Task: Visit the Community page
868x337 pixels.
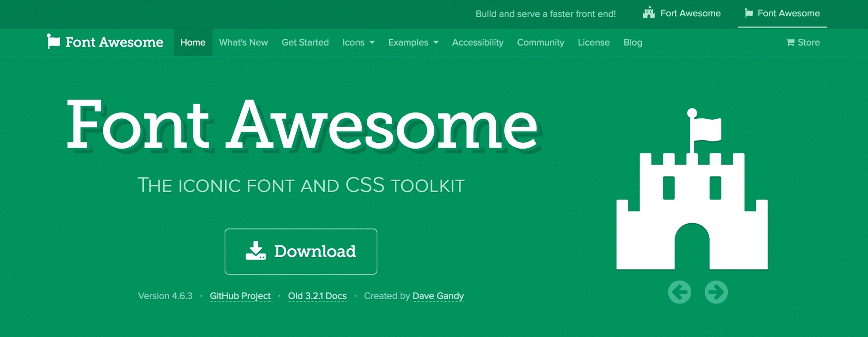Action: click(541, 42)
